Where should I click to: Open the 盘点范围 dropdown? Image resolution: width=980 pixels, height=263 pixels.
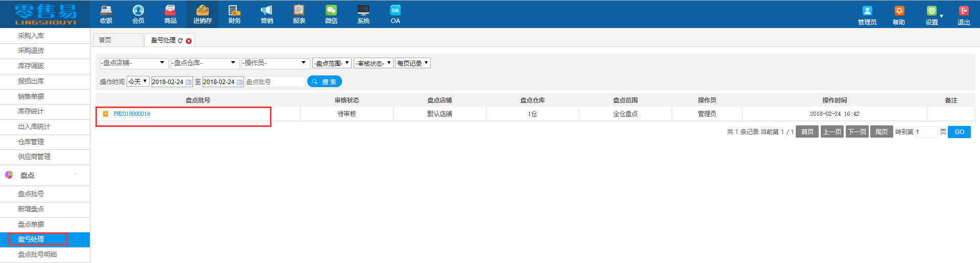tap(332, 63)
